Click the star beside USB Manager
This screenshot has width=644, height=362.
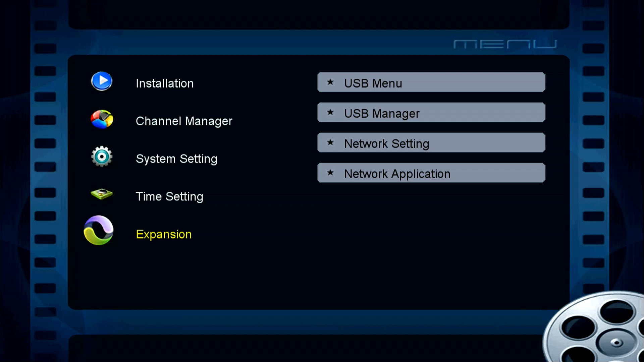330,112
